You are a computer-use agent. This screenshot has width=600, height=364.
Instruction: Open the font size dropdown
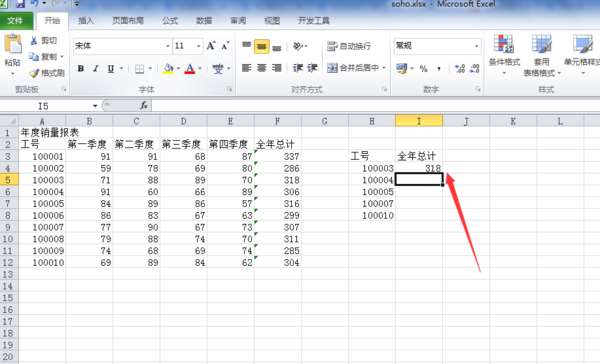pos(198,46)
